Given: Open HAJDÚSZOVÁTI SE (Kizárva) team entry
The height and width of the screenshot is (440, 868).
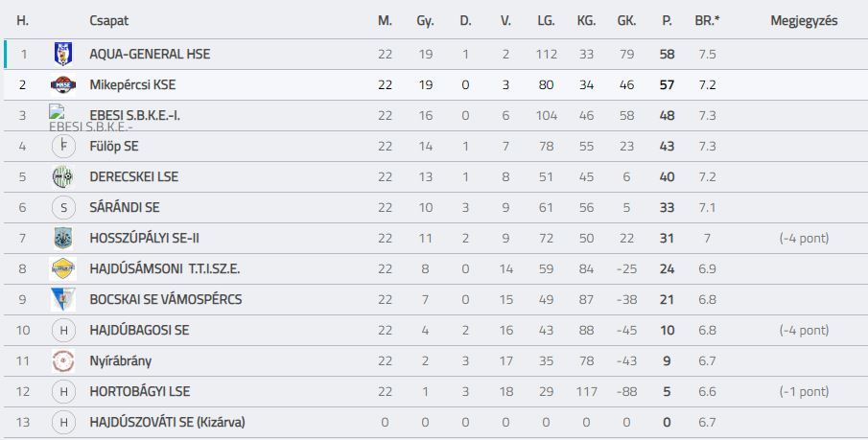Looking at the screenshot, I should (167, 423).
